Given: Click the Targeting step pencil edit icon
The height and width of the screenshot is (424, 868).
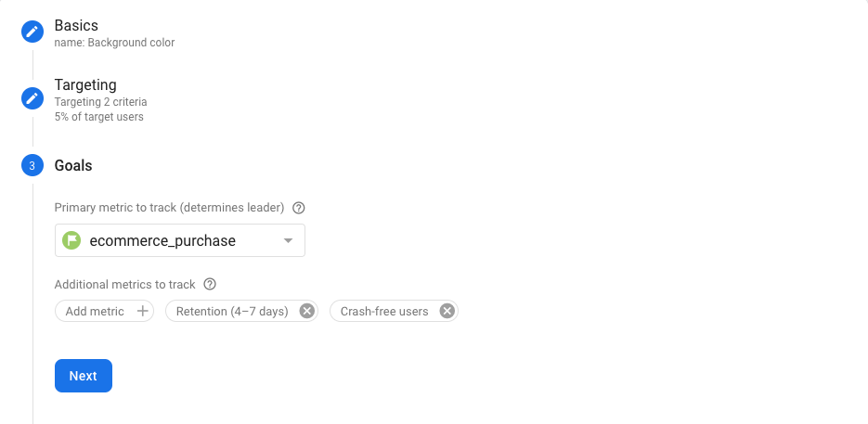Looking at the screenshot, I should tap(32, 98).
